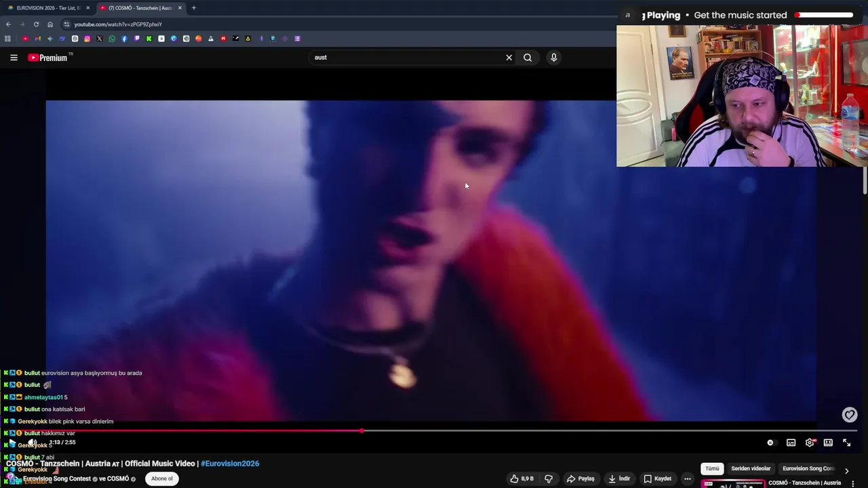Open the three-dot more actions menu
Image resolution: width=868 pixels, height=488 pixels.
(x=687, y=479)
